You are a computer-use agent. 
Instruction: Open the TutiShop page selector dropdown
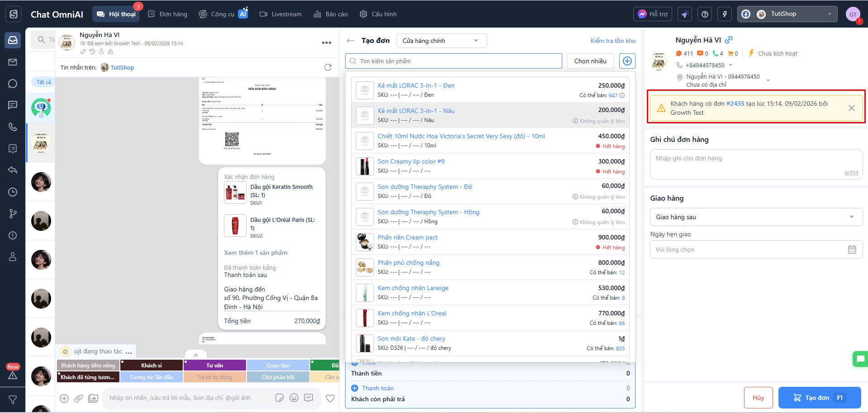click(x=787, y=14)
